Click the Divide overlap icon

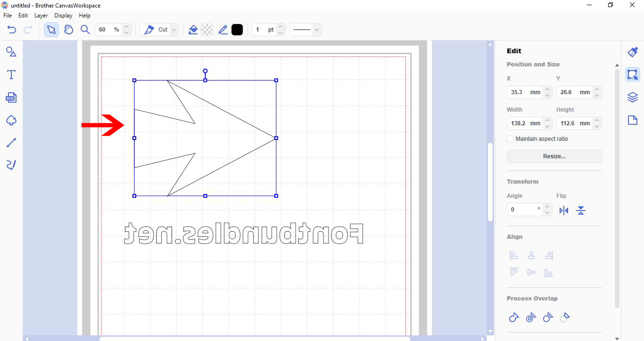click(531, 317)
